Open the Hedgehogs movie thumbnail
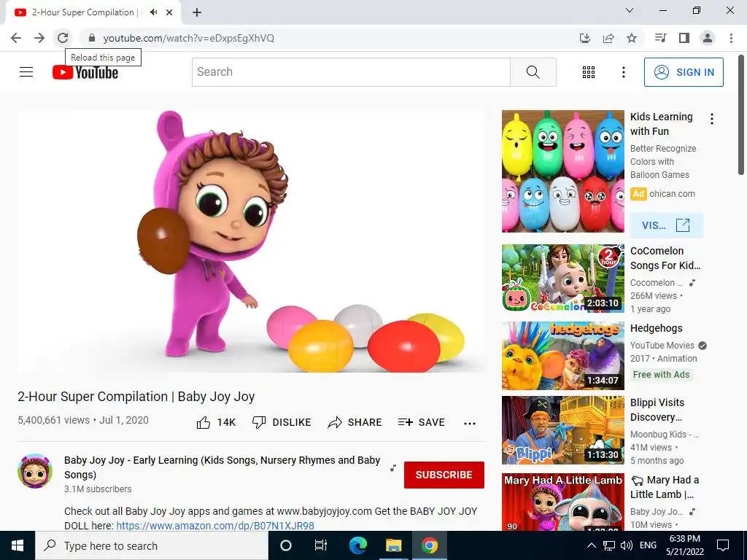Screen dimensions: 747x560 [562, 356]
